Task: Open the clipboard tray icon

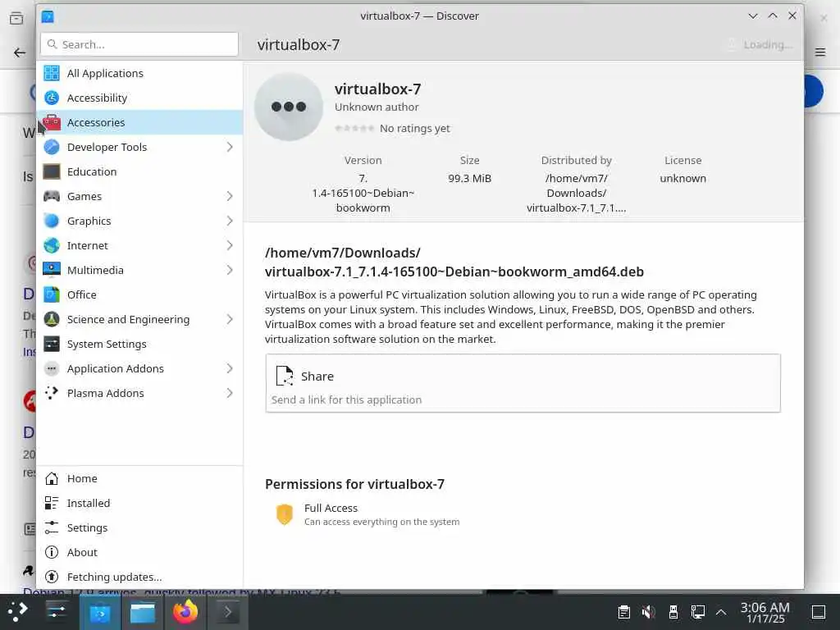Action: coord(623,612)
